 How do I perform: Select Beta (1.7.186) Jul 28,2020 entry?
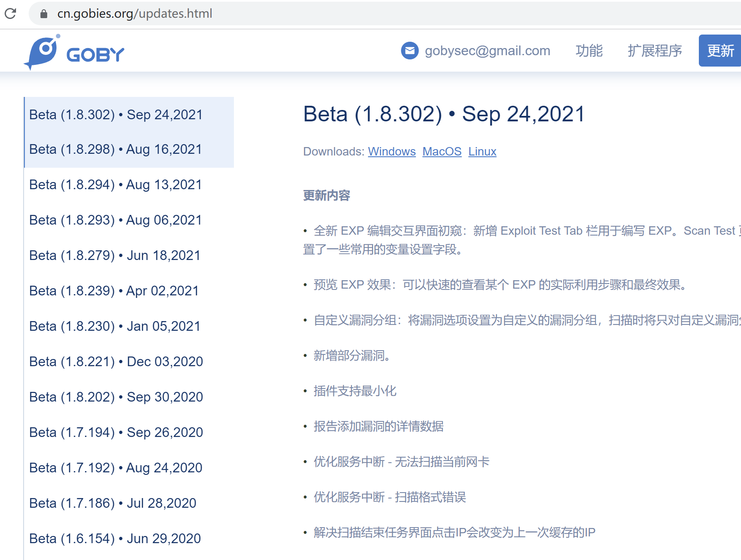(x=129, y=503)
